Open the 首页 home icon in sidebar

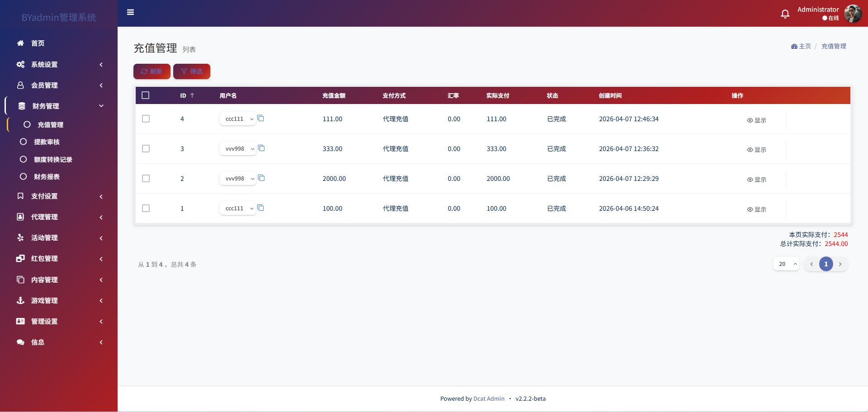20,43
